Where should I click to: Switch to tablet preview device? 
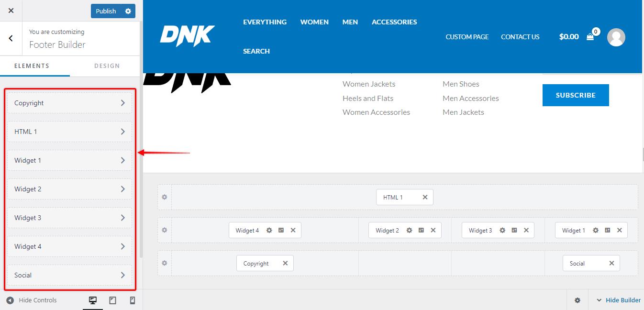(113, 300)
